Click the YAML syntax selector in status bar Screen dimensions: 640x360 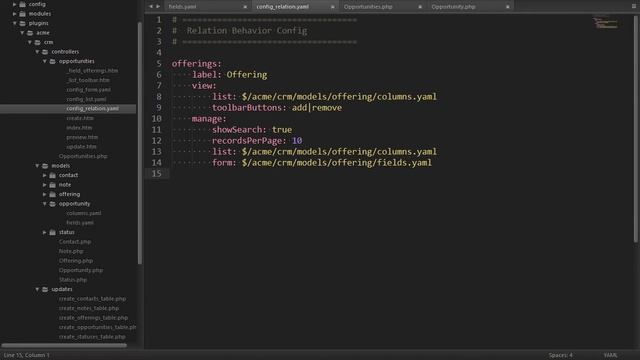click(610, 355)
